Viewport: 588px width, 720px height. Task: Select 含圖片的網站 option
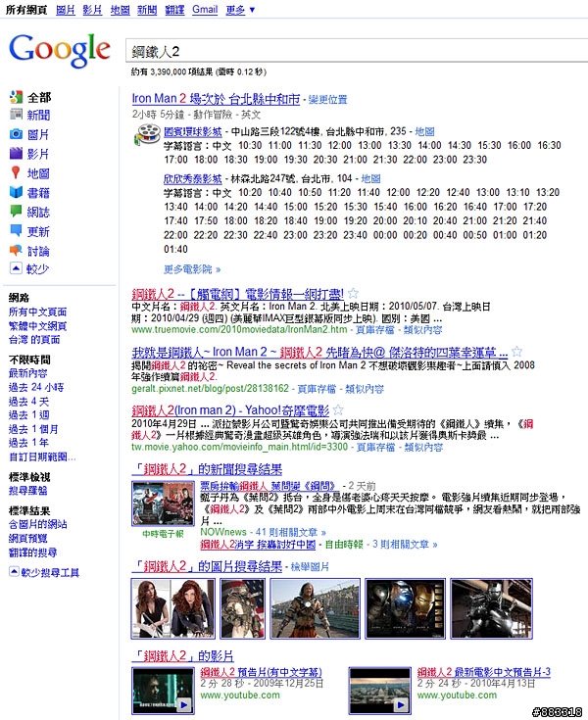click(x=37, y=524)
